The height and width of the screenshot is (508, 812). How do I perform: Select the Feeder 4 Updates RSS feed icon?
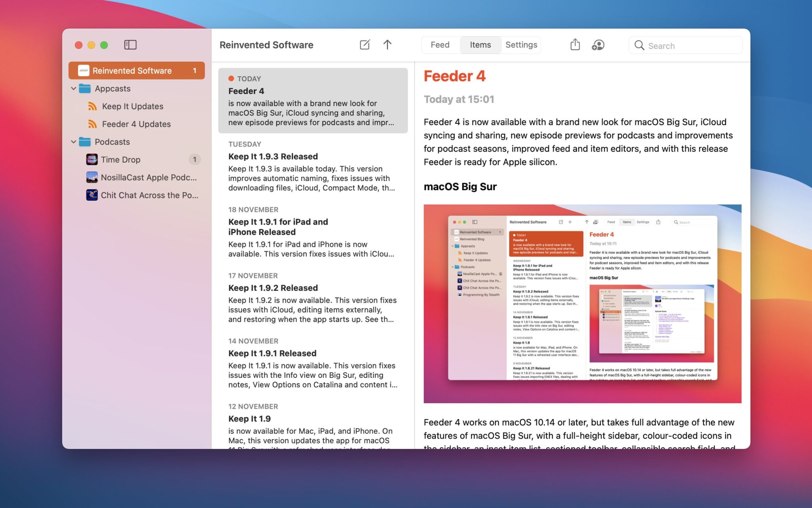click(x=92, y=124)
